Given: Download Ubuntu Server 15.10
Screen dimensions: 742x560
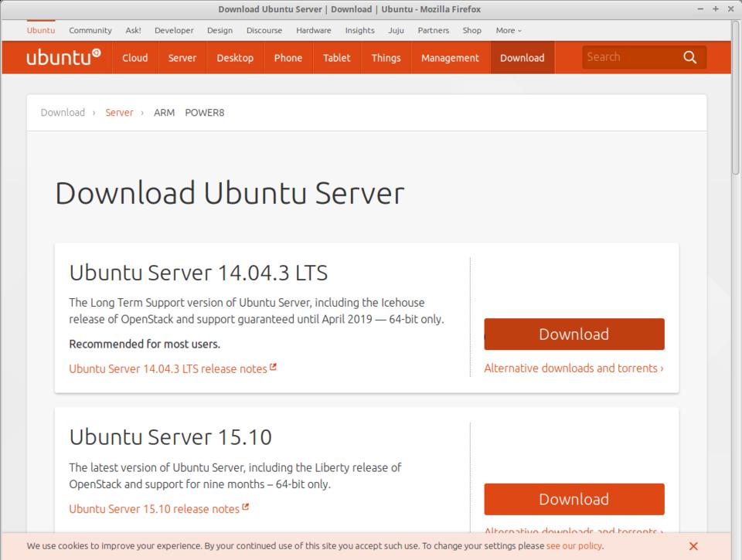Looking at the screenshot, I should click(574, 499).
